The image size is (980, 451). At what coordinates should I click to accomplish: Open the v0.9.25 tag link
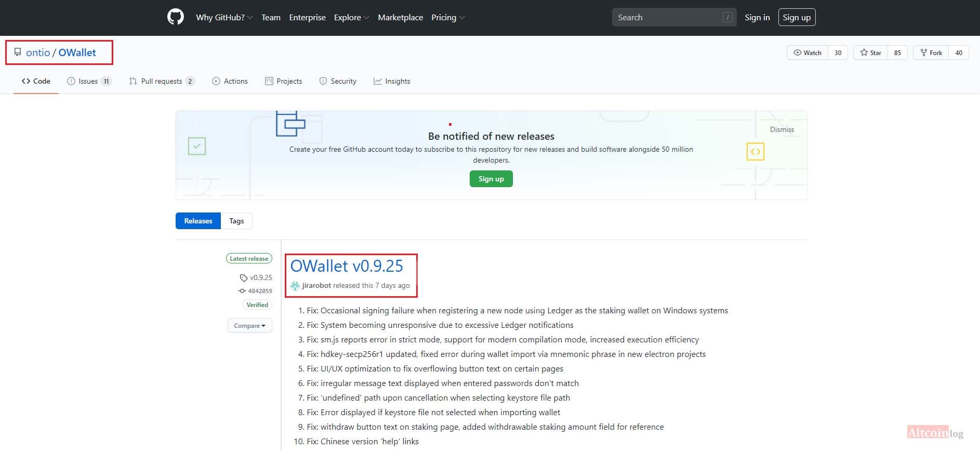coord(256,277)
